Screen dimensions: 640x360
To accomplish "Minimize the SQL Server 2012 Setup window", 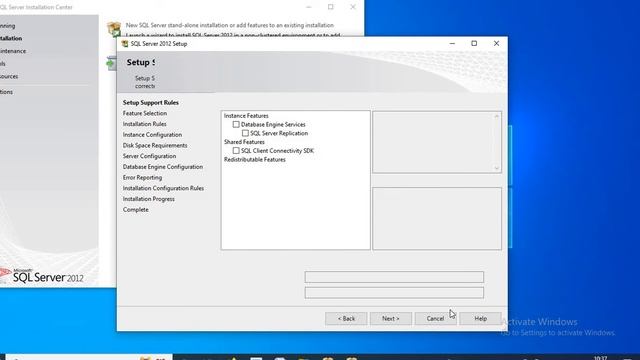I will (x=452, y=43).
